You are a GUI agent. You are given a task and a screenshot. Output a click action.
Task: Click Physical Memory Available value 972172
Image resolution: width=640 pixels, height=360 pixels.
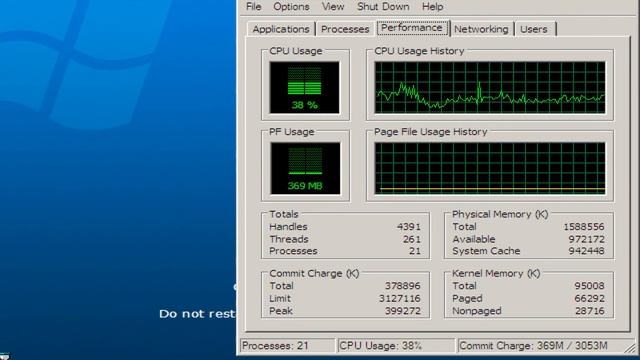[587, 239]
